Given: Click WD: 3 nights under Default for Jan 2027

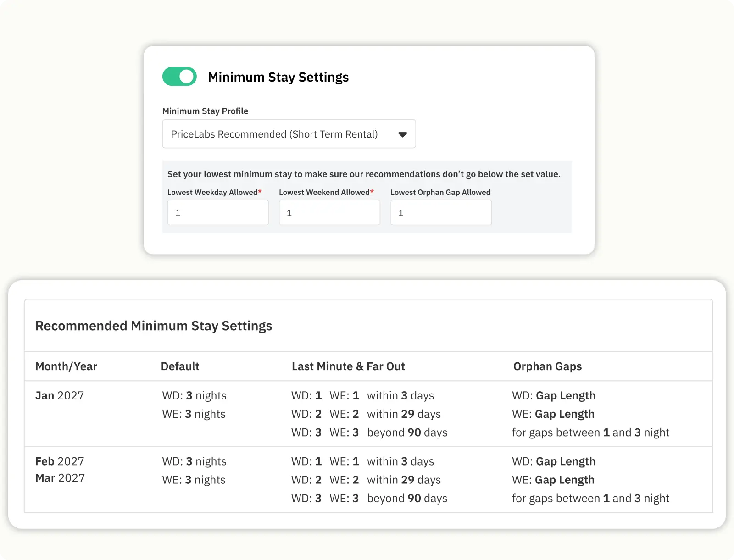Looking at the screenshot, I should click(194, 395).
